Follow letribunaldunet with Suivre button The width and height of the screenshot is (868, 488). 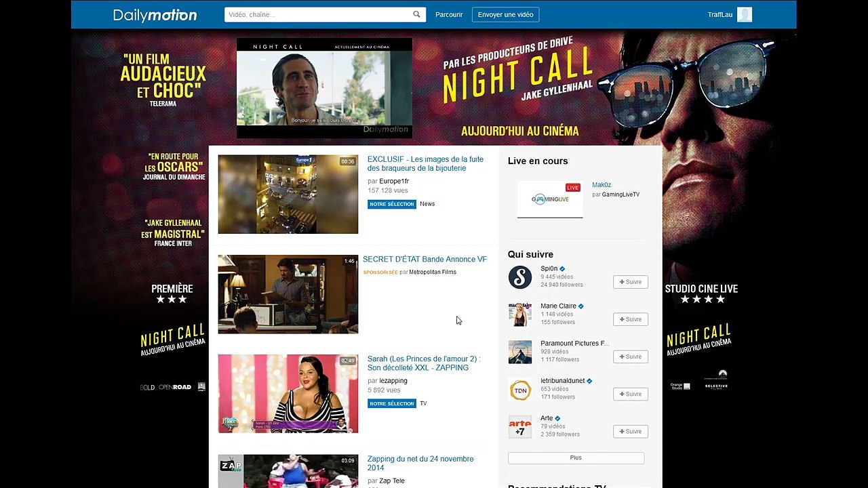pyautogui.click(x=631, y=394)
